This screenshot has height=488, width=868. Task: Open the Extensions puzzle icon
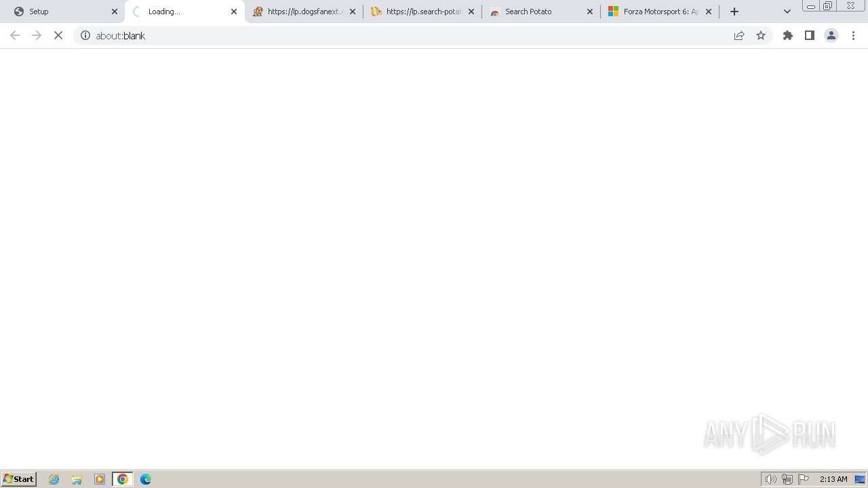[788, 35]
